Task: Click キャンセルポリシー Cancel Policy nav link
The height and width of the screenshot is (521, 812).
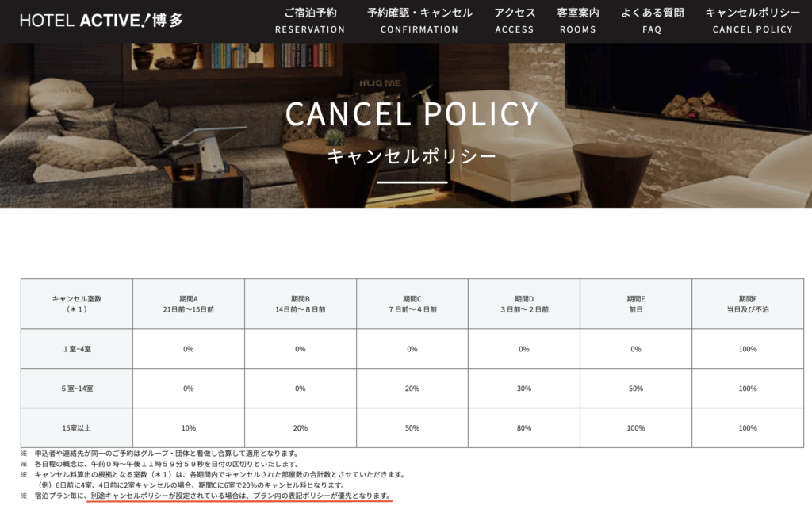Action: 753,21
